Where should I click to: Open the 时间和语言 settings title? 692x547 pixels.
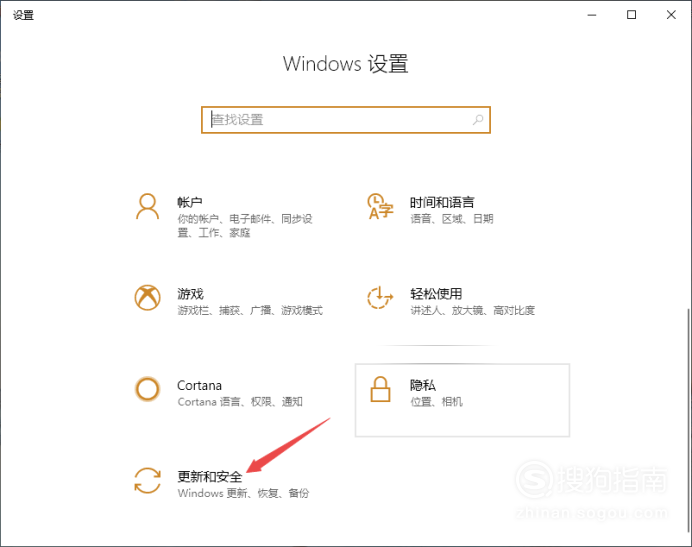click(442, 202)
